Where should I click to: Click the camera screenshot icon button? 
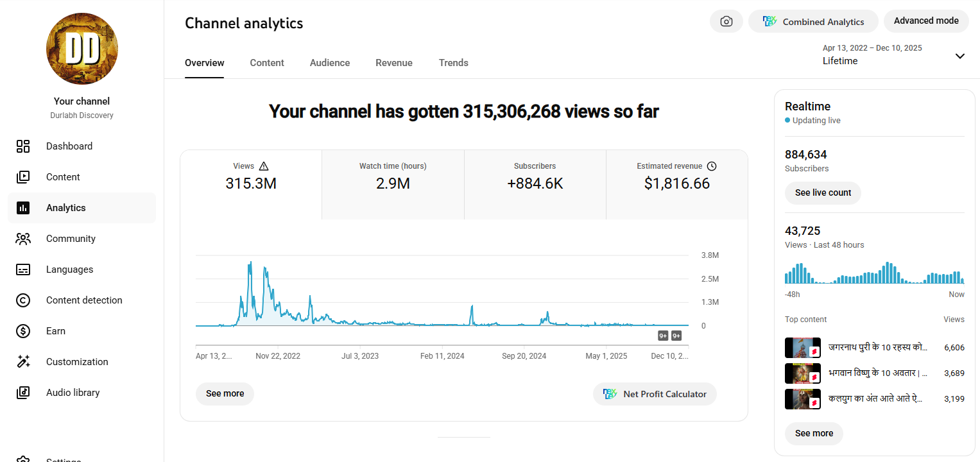(x=726, y=21)
